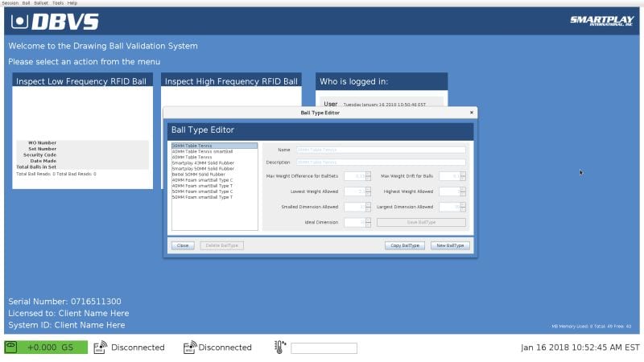Click the second RFID reader status icon
644x362 pixels.
[190, 348]
